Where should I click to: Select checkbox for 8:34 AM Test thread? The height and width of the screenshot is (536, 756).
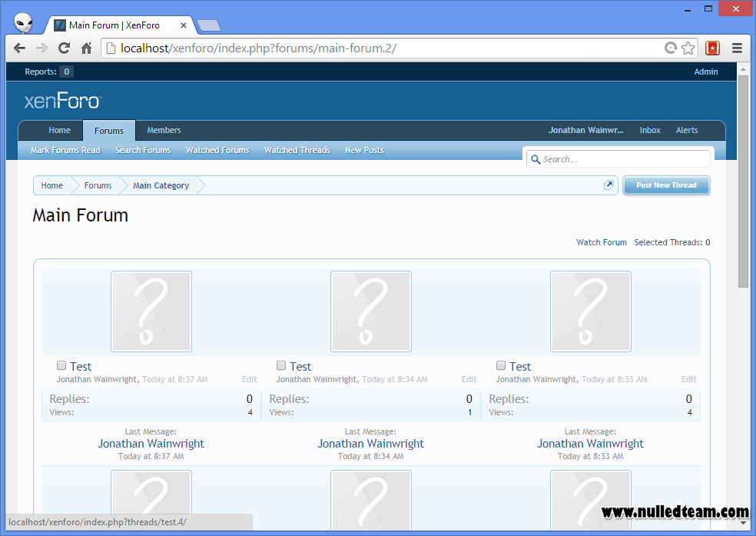281,365
